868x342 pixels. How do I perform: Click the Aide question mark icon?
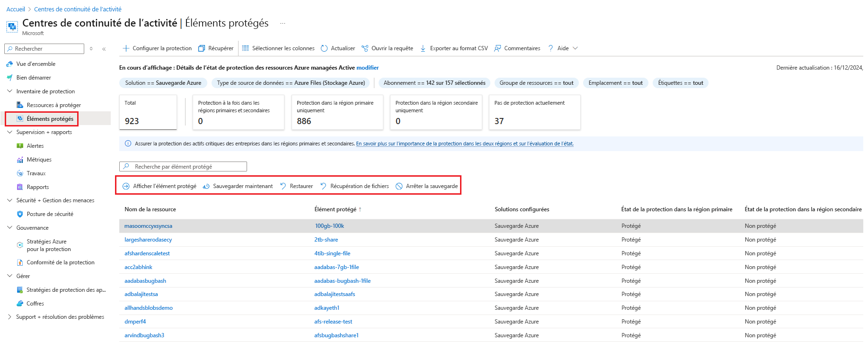[551, 48]
